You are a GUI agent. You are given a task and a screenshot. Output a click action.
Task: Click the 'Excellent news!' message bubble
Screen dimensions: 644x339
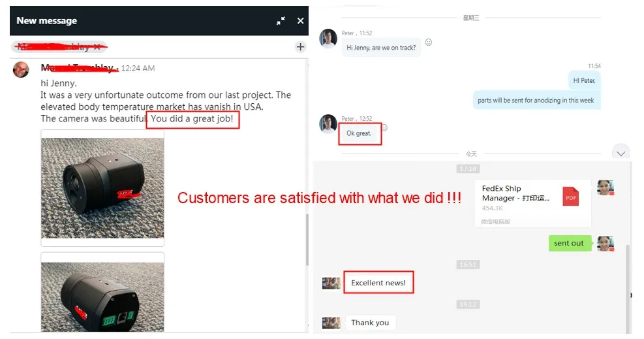tap(378, 283)
